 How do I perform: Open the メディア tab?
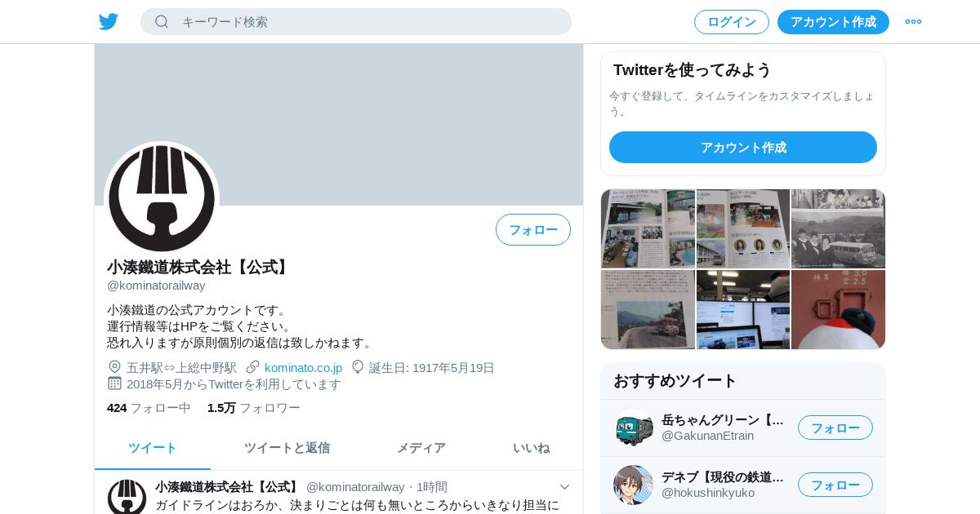pos(421,448)
